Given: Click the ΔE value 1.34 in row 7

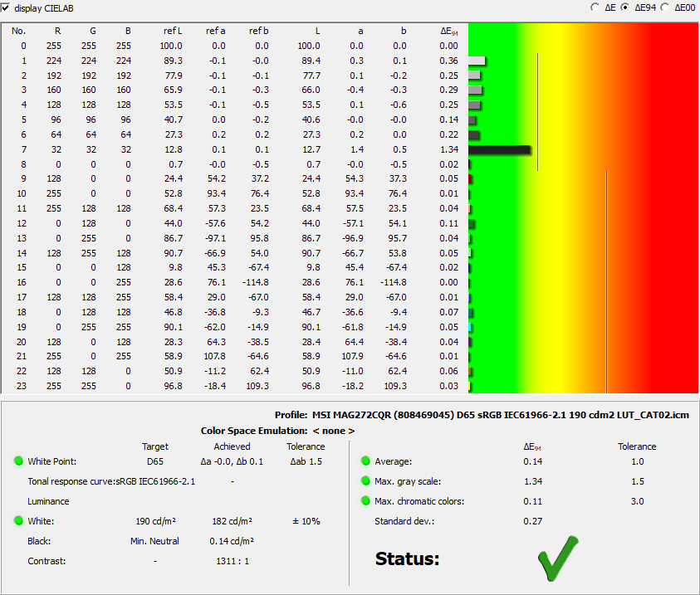Looking at the screenshot, I should coord(449,149).
